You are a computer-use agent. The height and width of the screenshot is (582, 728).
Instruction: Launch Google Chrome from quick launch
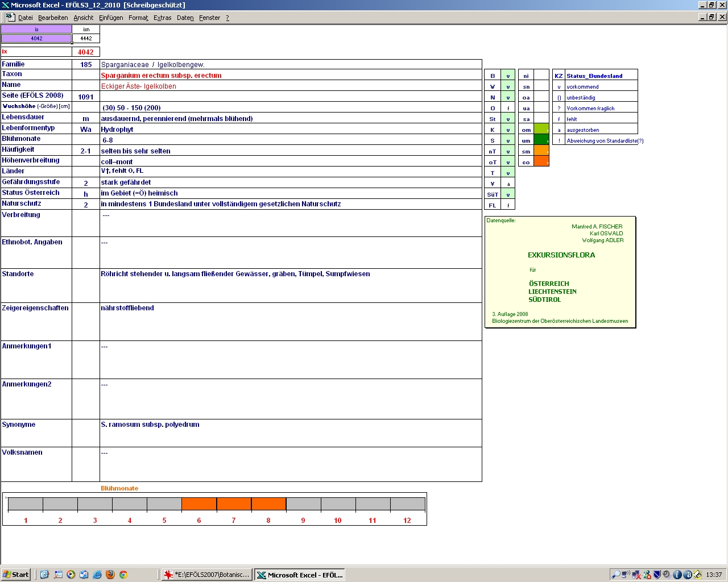[123, 575]
